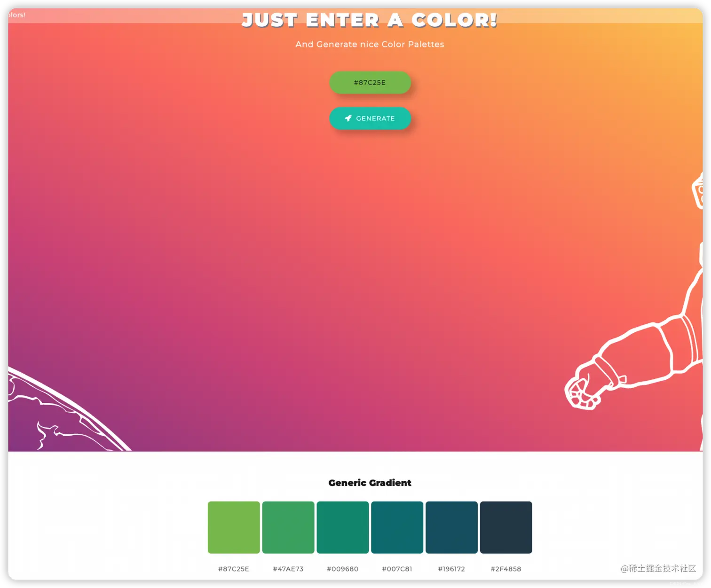Select the #009680 teal swatch

tap(343, 527)
